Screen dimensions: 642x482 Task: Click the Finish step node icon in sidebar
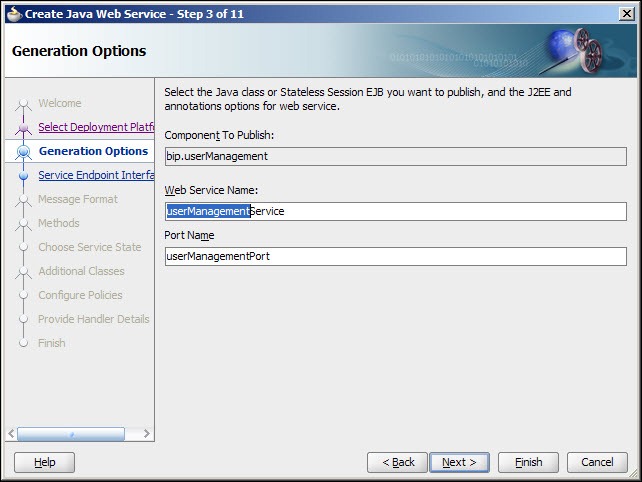coord(23,343)
